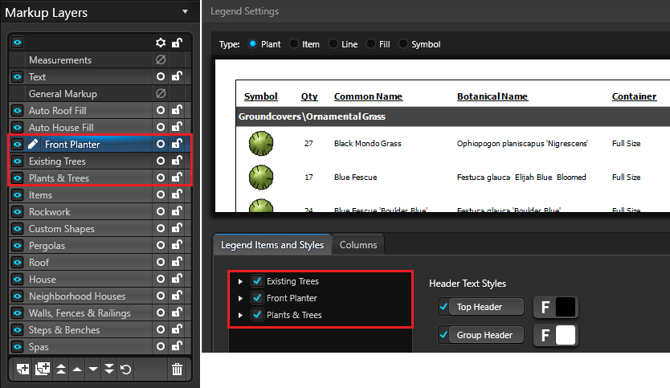This screenshot has height=388, width=670.
Task: Uncheck the Existing Trees legend checkbox
Action: 257,281
